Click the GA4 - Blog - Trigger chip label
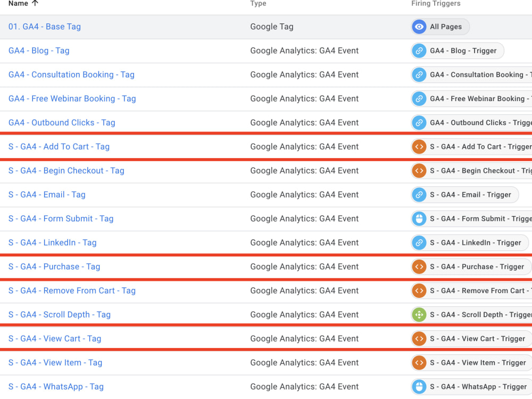 463,51
